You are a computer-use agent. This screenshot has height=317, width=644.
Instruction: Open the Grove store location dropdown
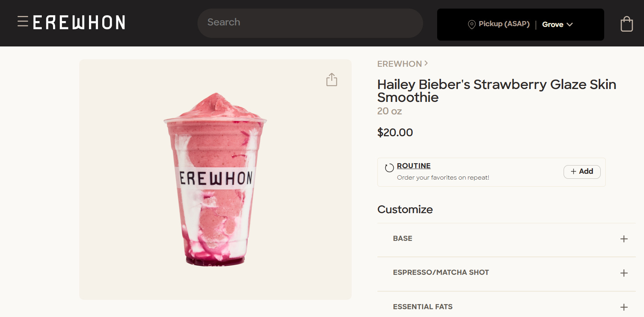click(x=557, y=25)
